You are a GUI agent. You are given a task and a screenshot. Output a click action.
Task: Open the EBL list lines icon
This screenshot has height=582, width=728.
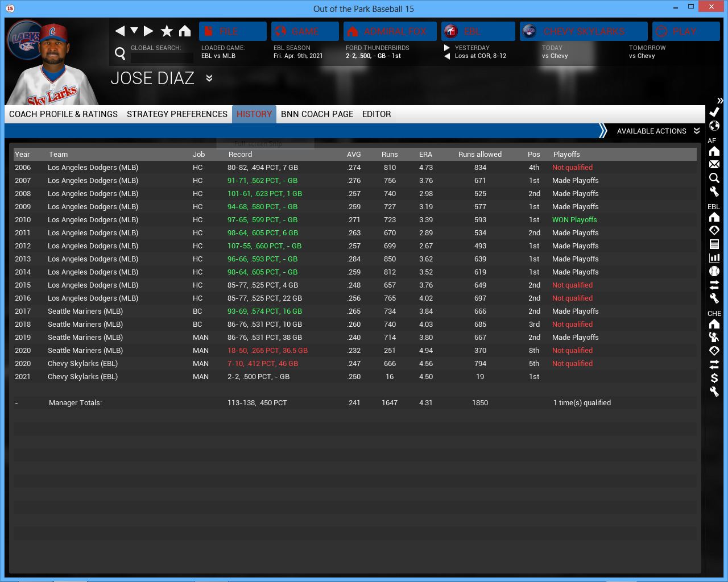point(714,244)
